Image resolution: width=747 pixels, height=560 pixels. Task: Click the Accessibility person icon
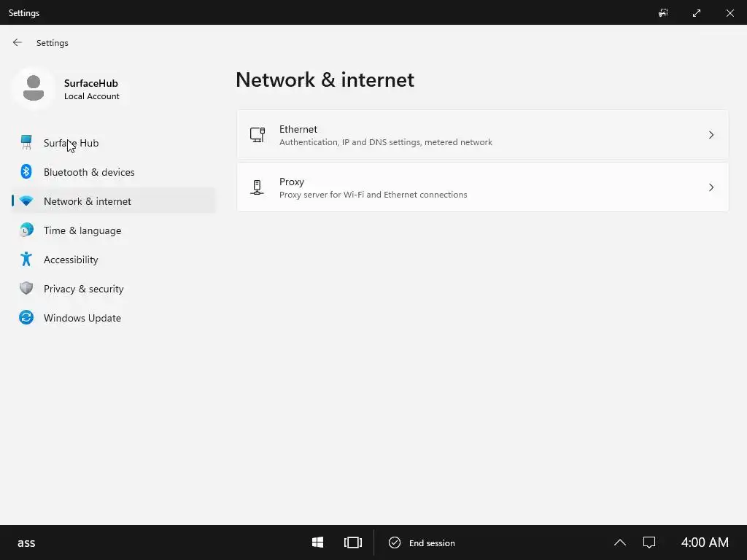pos(26,259)
